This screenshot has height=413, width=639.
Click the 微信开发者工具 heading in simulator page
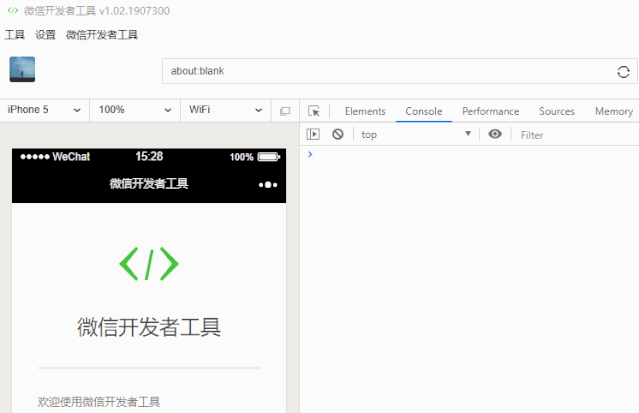[x=149, y=327]
